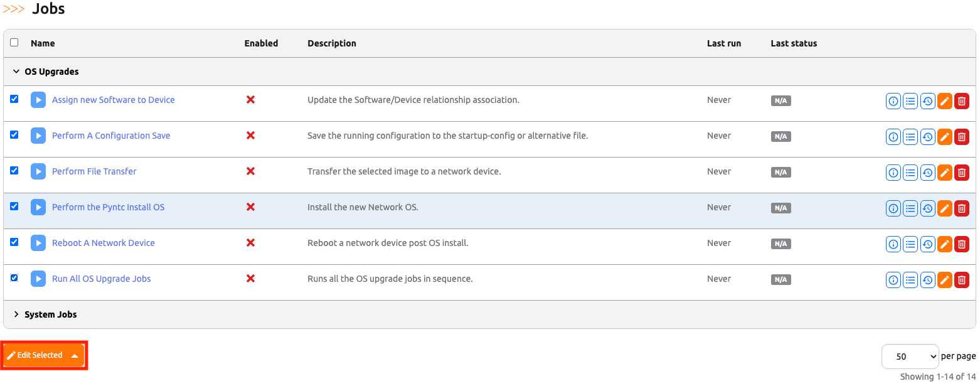Open the Edit Selected caret menu
This screenshot has height=386, width=980.
click(x=75, y=355)
